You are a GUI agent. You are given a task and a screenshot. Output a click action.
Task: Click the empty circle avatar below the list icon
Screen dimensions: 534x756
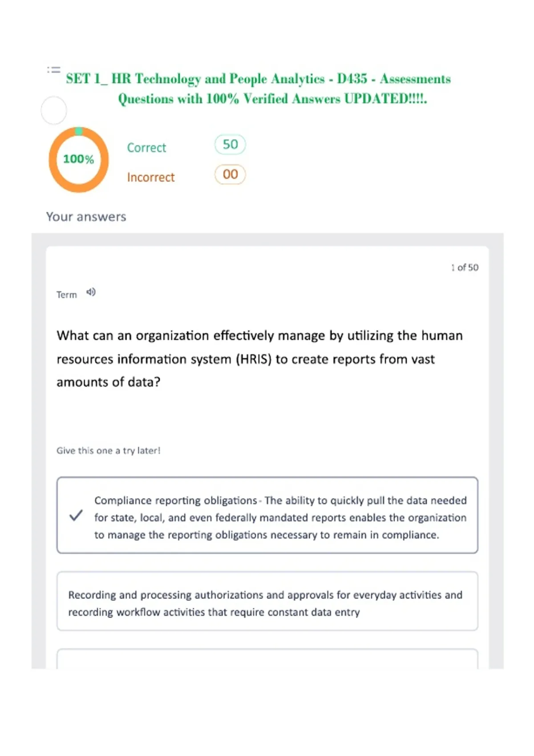(54, 110)
